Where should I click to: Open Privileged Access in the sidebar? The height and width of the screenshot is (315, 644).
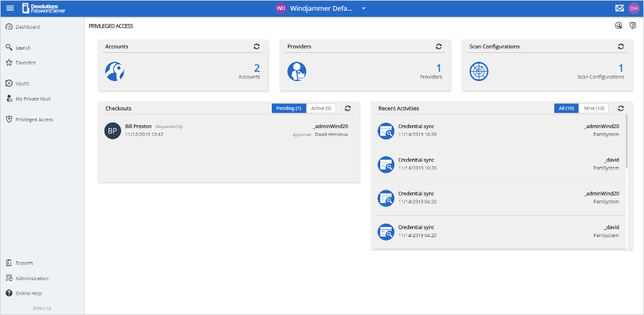point(33,119)
